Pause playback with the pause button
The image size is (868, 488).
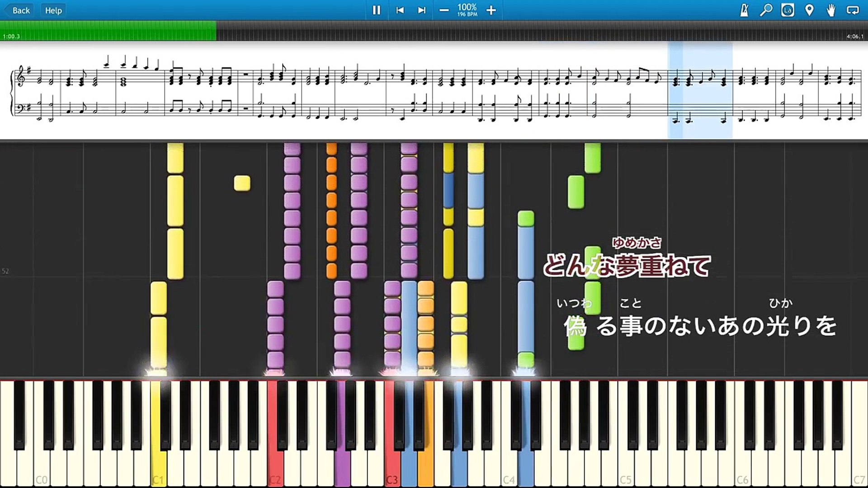376,10
